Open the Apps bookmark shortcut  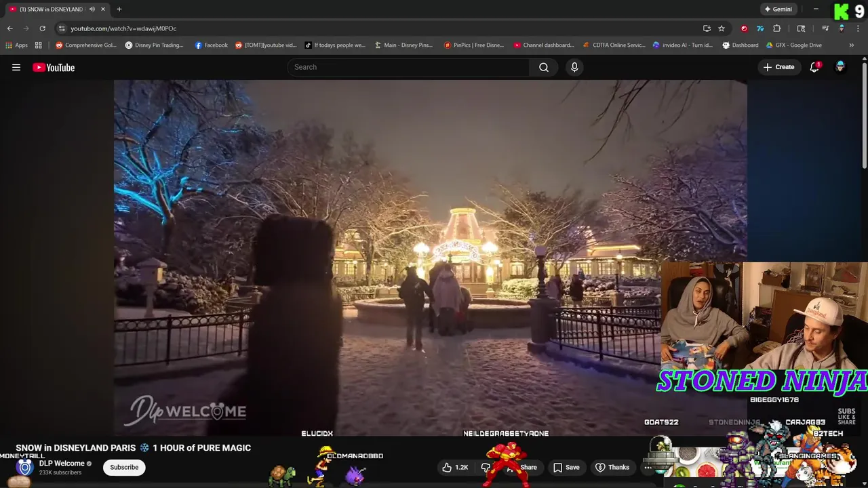17,45
